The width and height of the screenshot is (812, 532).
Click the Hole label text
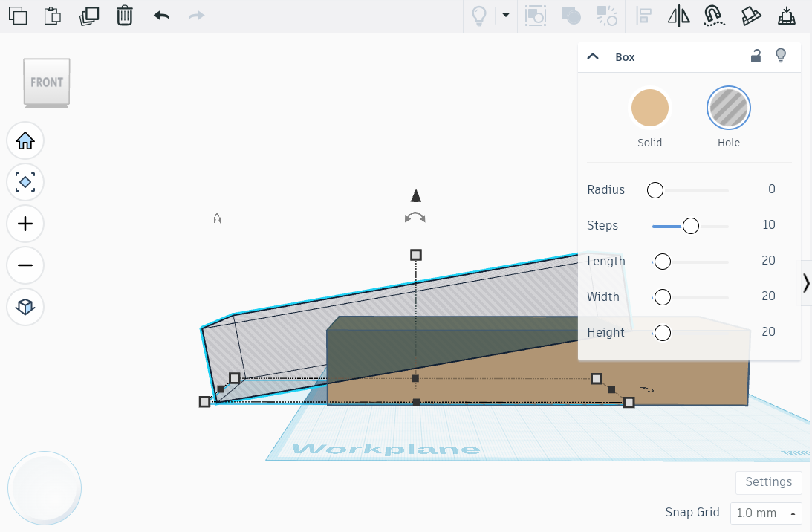point(728,143)
